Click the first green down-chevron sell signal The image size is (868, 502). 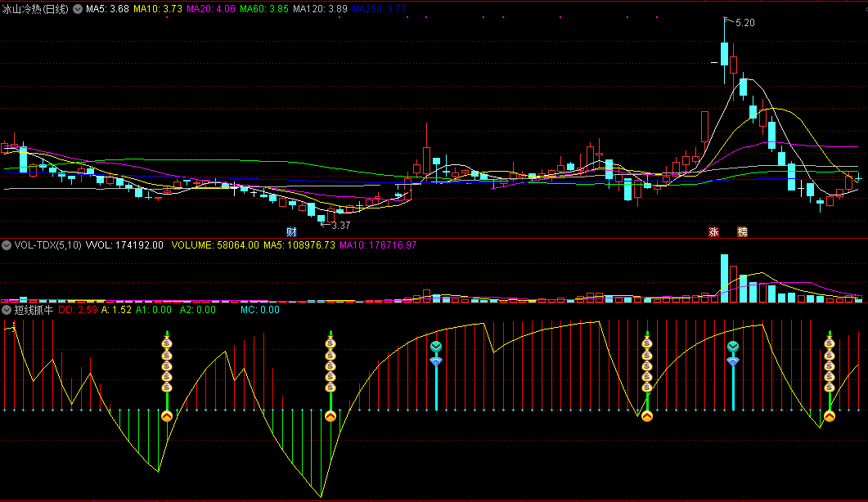[x=436, y=347]
